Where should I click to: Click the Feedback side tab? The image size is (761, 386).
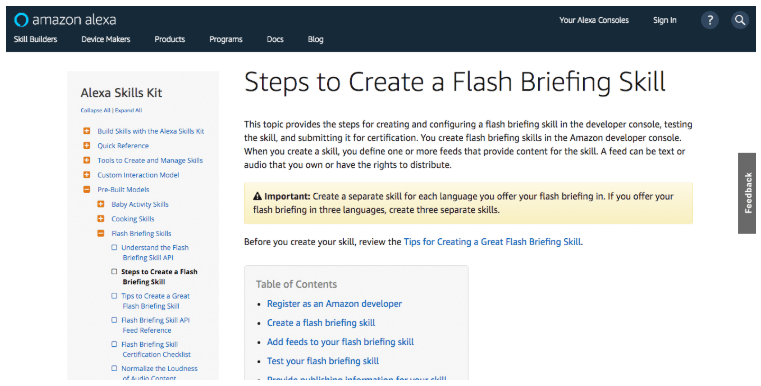point(747,193)
